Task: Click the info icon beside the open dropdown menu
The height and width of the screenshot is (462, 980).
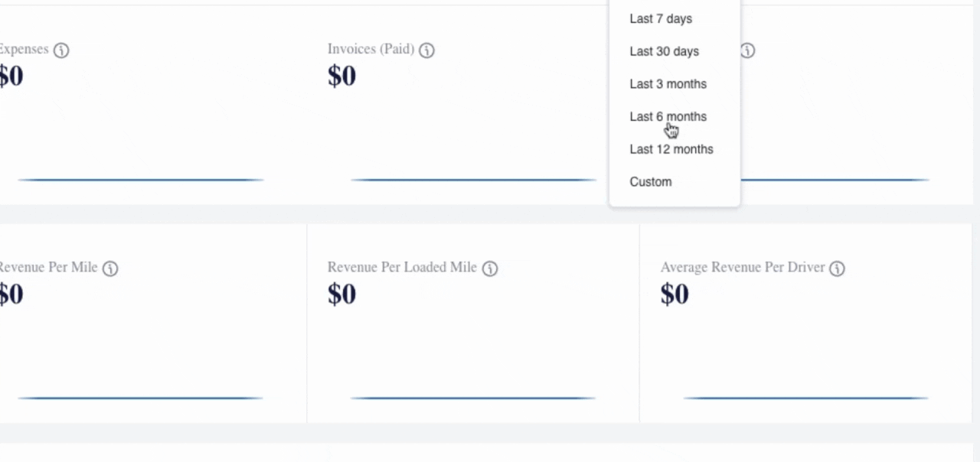Action: [x=748, y=50]
